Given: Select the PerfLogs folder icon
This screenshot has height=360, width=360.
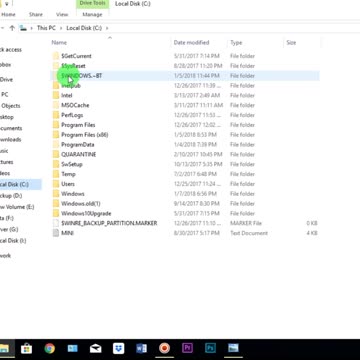Looking at the screenshot, I should pyautogui.click(x=56, y=115).
